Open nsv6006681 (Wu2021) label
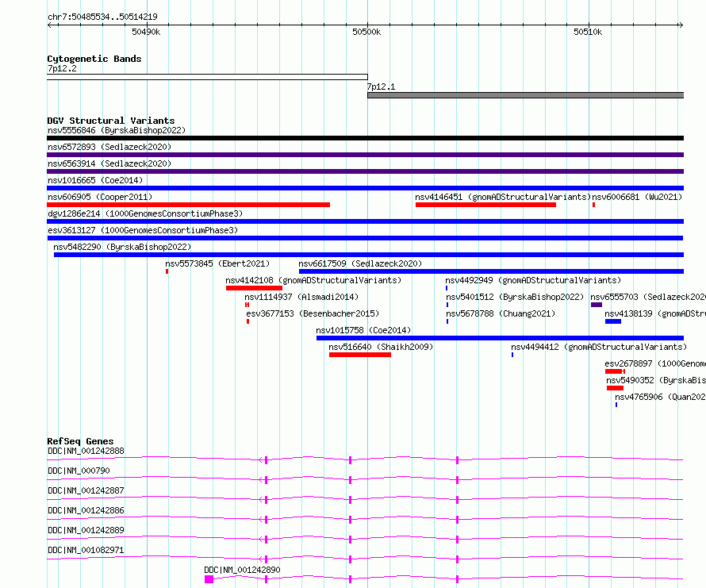Viewport: 706px width, 588px height. point(637,197)
